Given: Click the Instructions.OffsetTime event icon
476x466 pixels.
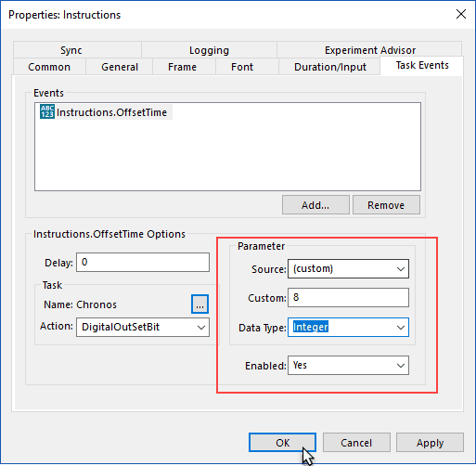Looking at the screenshot, I should tap(47, 111).
